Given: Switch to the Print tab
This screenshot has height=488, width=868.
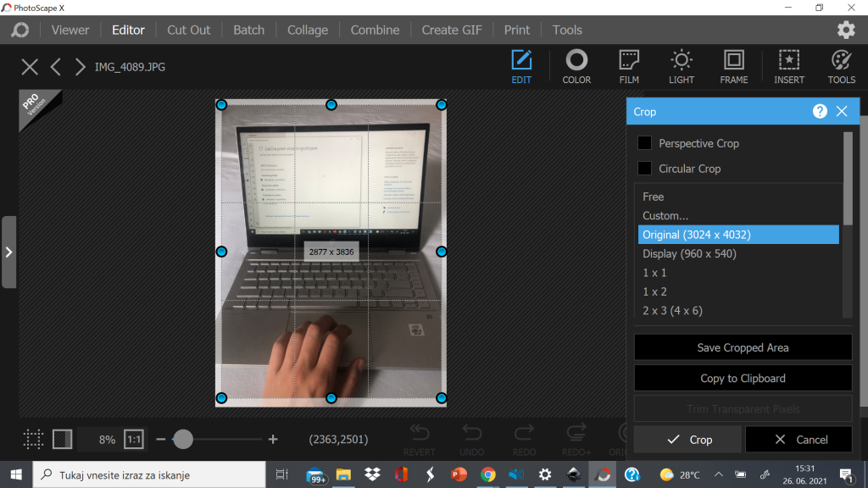Looking at the screenshot, I should pyautogui.click(x=516, y=30).
